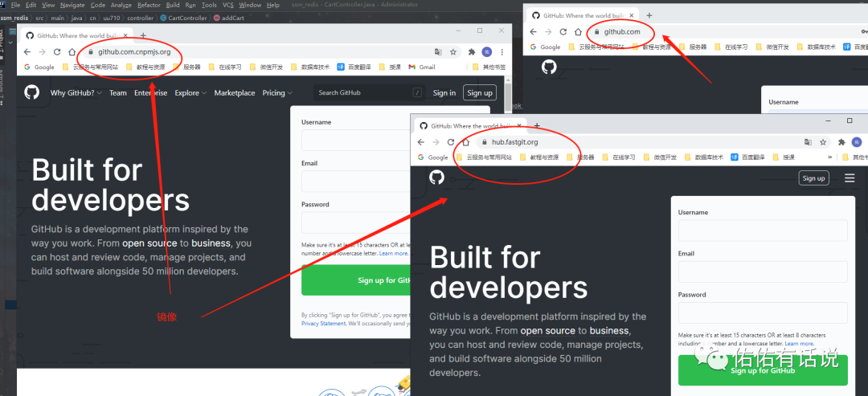Open new tab in github.com.cnpmjs.org window
The height and width of the screenshot is (396, 868).
click(143, 35)
